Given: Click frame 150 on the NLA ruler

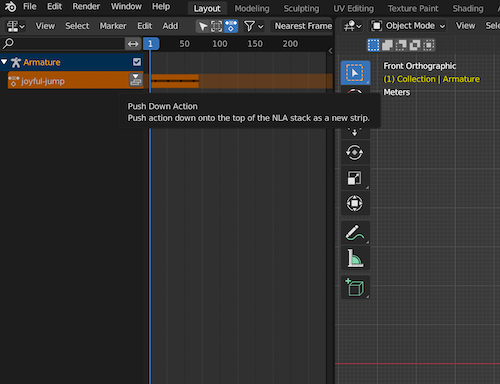Looking at the screenshot, I should click(x=255, y=44).
